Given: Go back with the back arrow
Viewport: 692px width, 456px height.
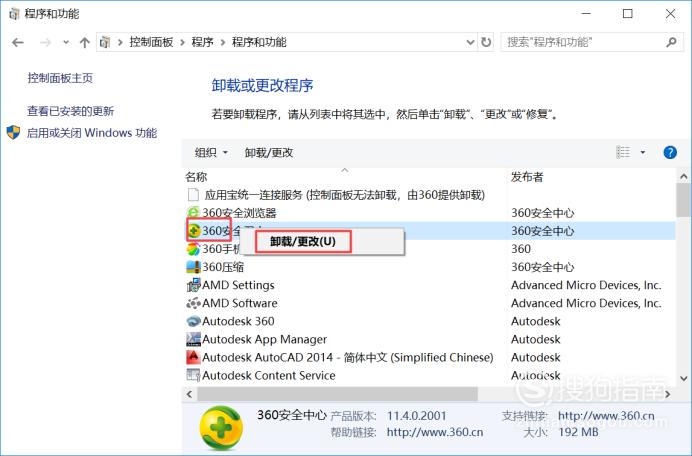Looking at the screenshot, I should click(x=18, y=42).
